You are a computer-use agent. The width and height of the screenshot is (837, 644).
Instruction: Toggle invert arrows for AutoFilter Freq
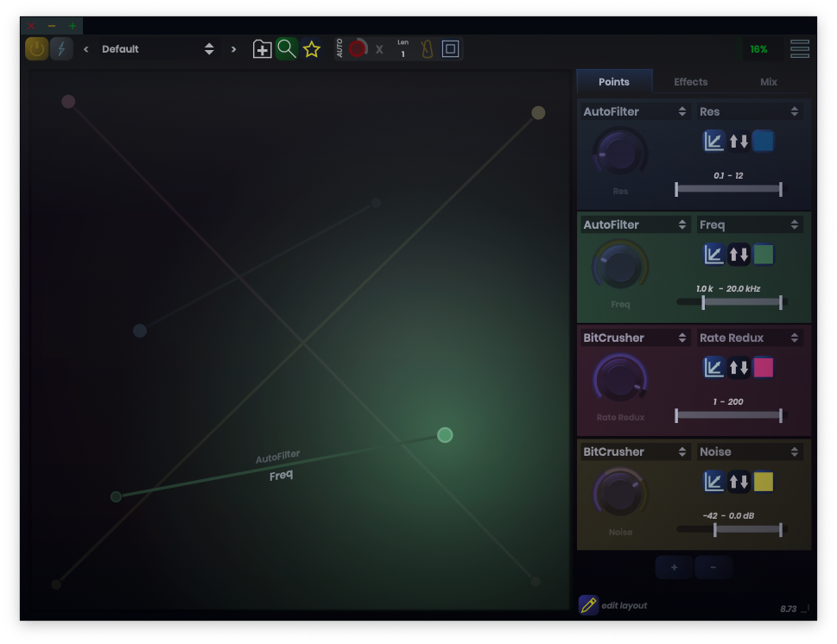tap(739, 255)
